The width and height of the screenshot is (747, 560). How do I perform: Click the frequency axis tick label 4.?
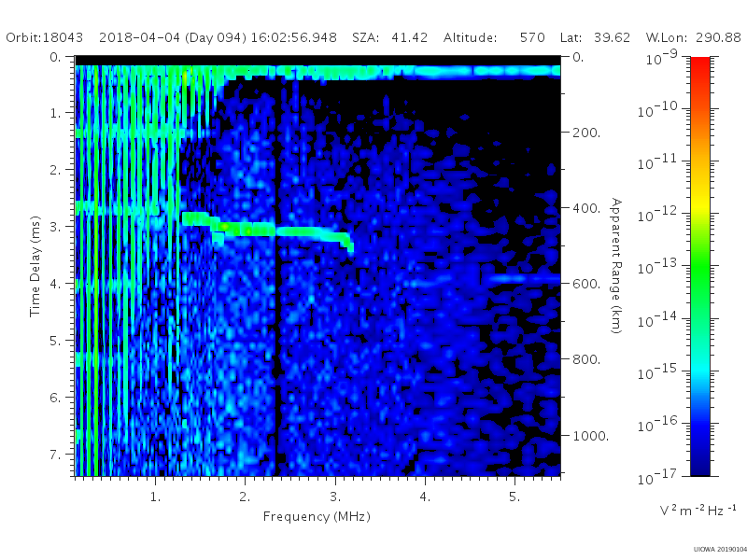point(425,497)
